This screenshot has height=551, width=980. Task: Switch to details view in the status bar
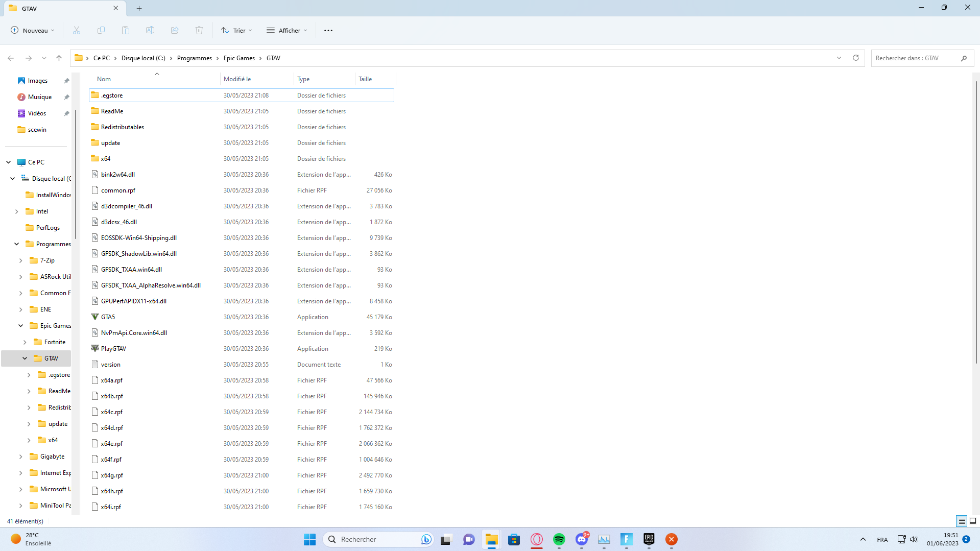(961, 521)
